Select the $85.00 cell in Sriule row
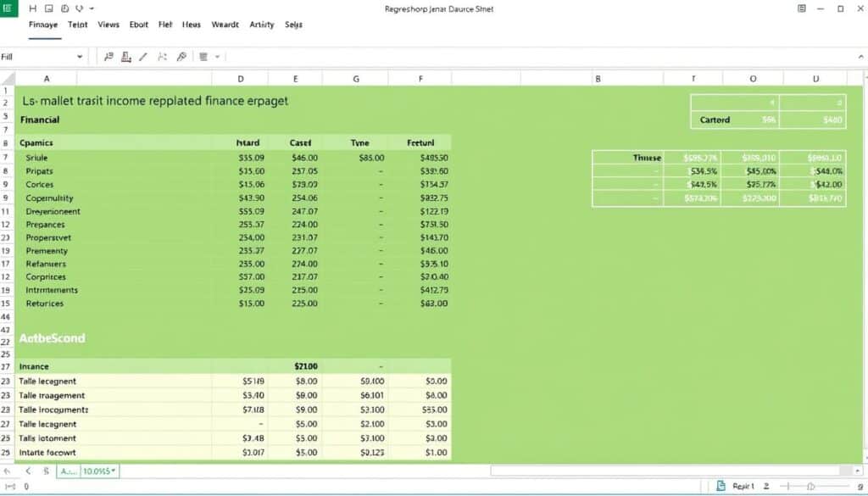Image resolution: width=868 pixels, height=496 pixels. pyautogui.click(x=371, y=158)
